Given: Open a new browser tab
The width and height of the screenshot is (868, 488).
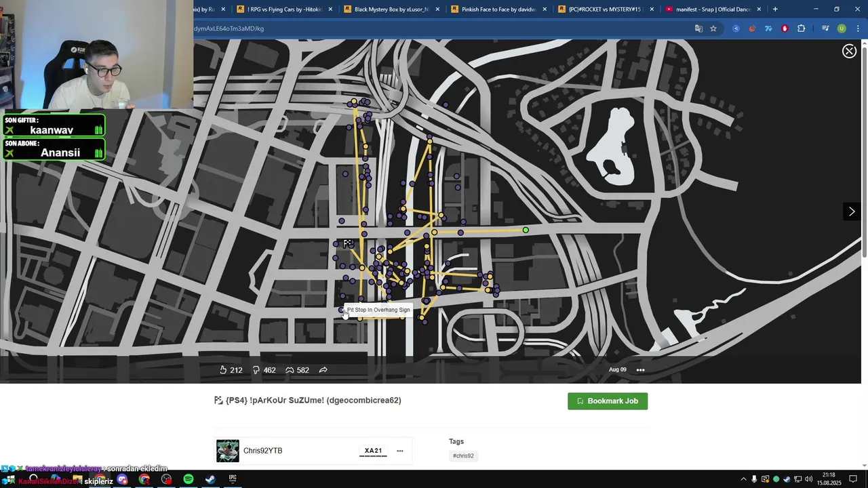Looking at the screenshot, I should pyautogui.click(x=775, y=9).
